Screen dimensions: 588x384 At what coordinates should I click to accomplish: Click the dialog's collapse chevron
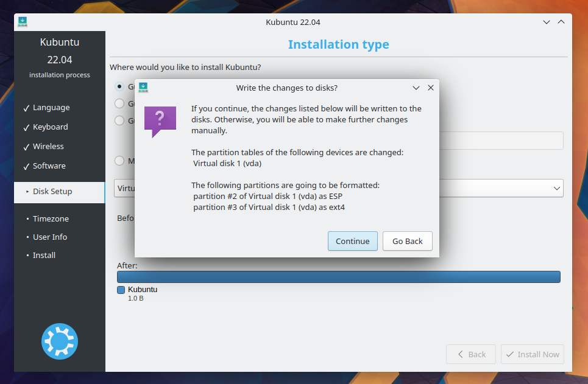416,88
